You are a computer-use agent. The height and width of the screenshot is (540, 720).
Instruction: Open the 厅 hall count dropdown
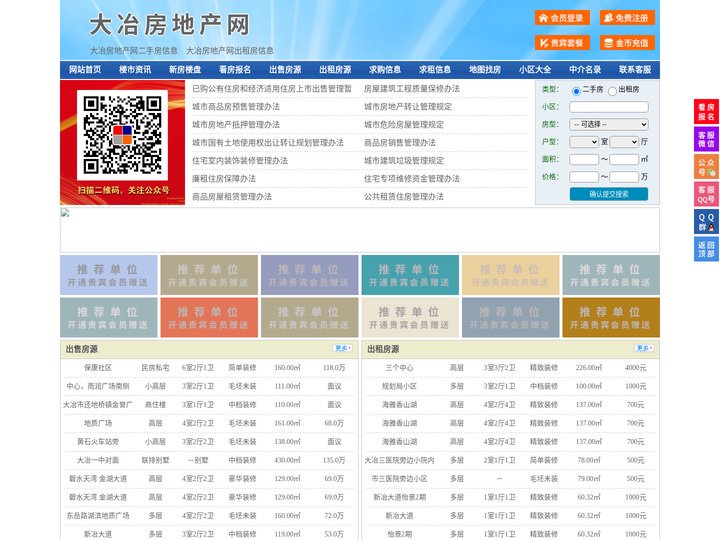coord(624,142)
